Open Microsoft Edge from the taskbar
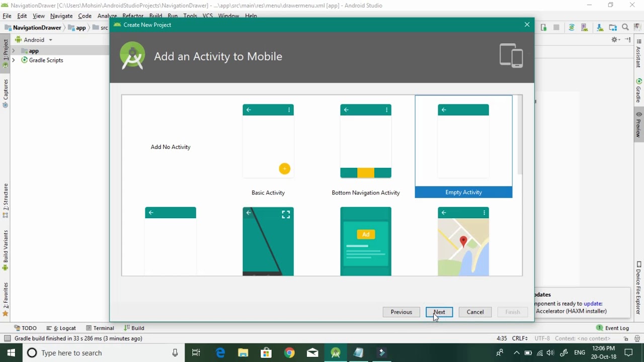The height and width of the screenshot is (362, 644). pyautogui.click(x=220, y=353)
